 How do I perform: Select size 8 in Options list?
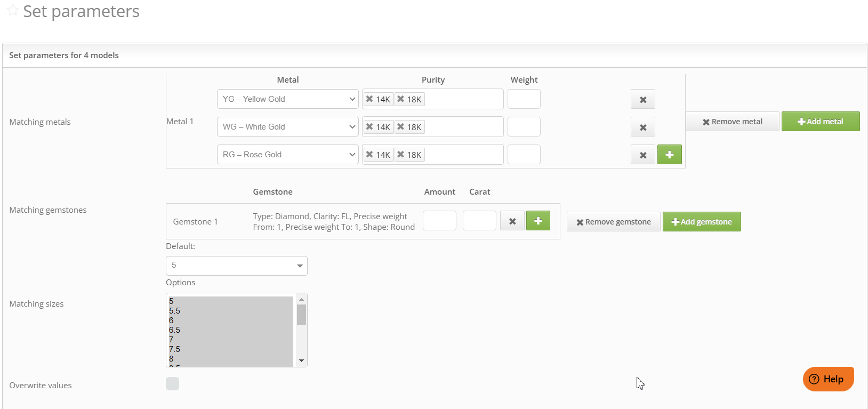point(231,359)
